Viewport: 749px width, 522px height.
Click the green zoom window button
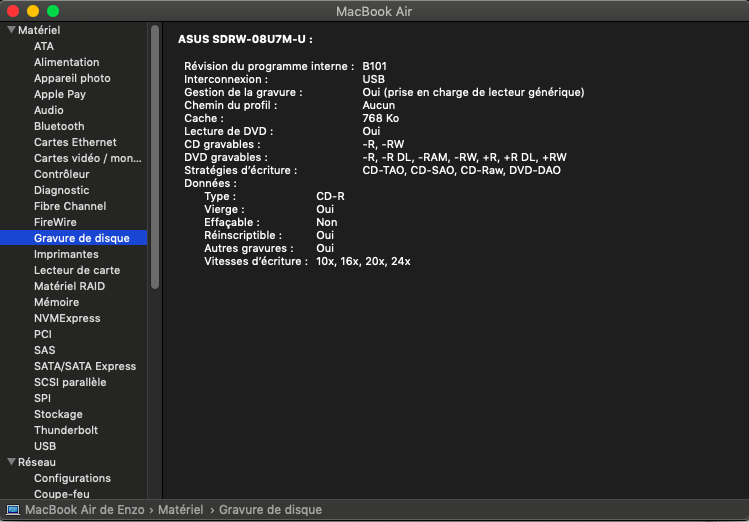tap(53, 11)
